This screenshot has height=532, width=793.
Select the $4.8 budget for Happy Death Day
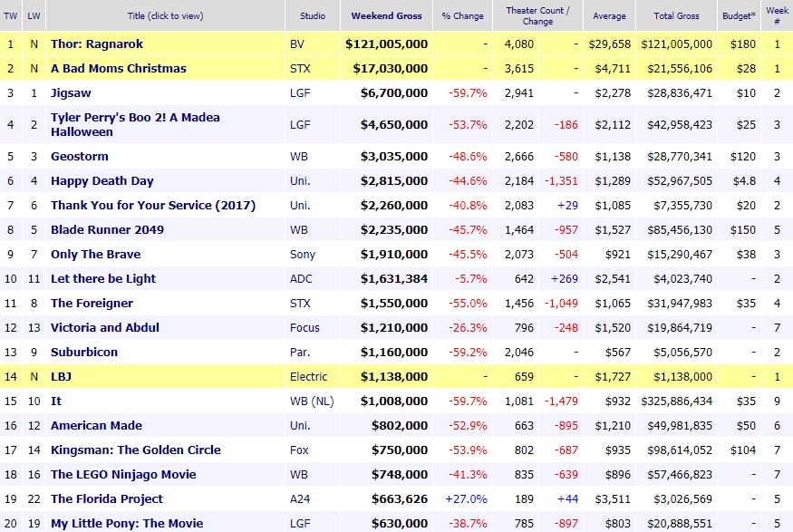pos(744,181)
